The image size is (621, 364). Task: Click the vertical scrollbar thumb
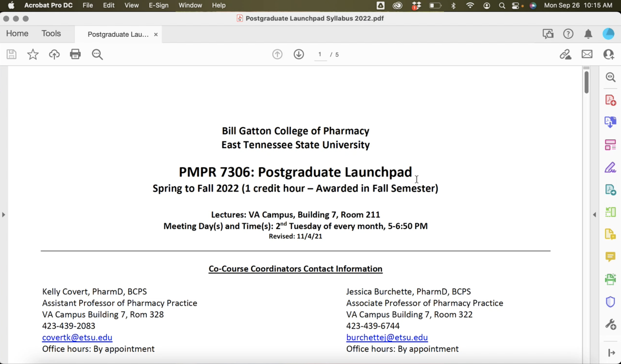point(586,82)
